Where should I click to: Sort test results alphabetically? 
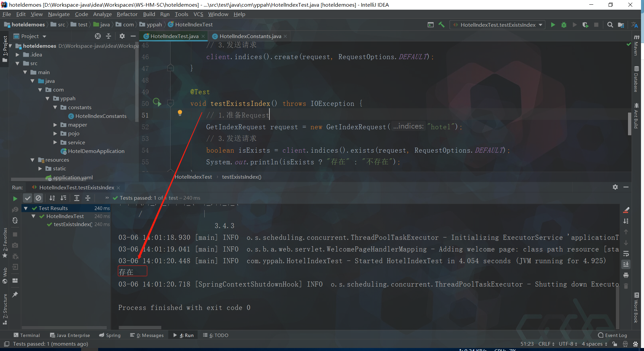[52, 198]
